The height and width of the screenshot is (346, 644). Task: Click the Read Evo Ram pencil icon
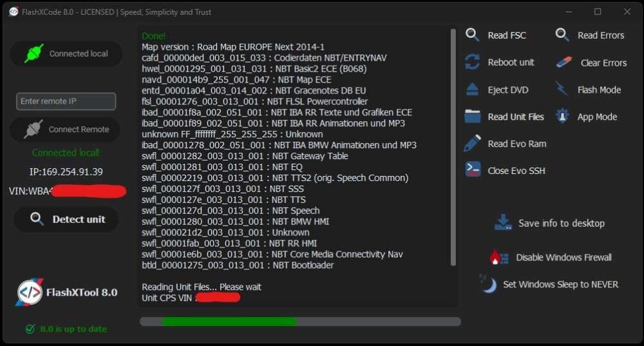(x=472, y=143)
